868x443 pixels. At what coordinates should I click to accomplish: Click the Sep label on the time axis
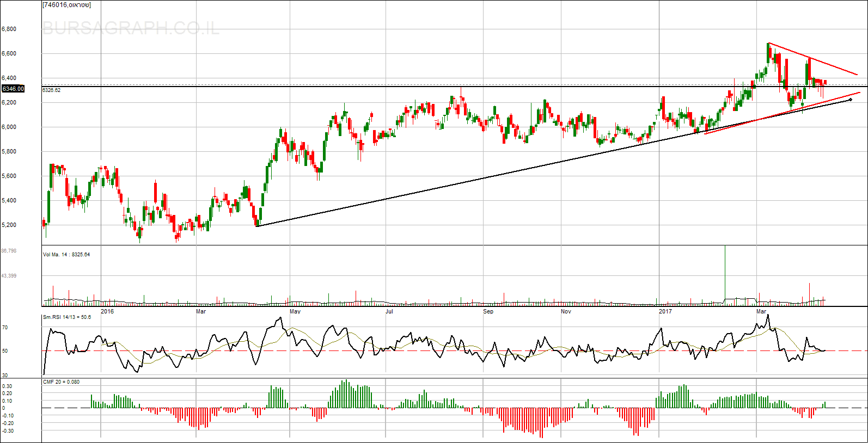click(488, 311)
